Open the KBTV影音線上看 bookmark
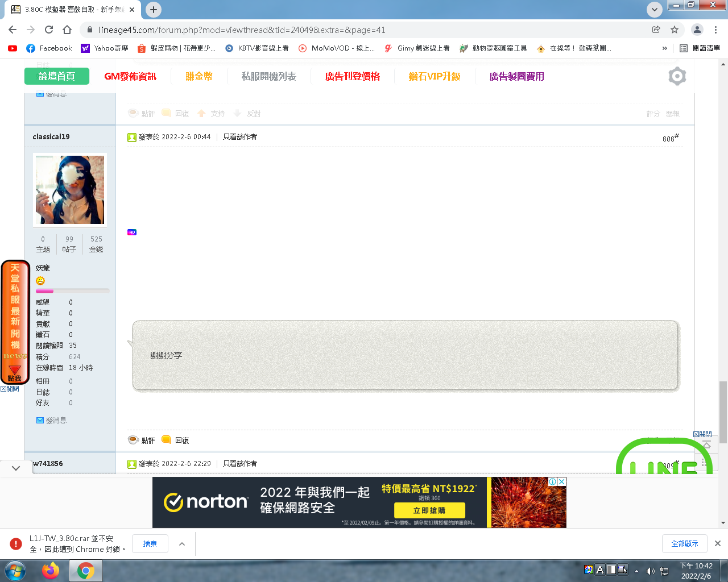This screenshot has height=582, width=728. [x=257, y=48]
